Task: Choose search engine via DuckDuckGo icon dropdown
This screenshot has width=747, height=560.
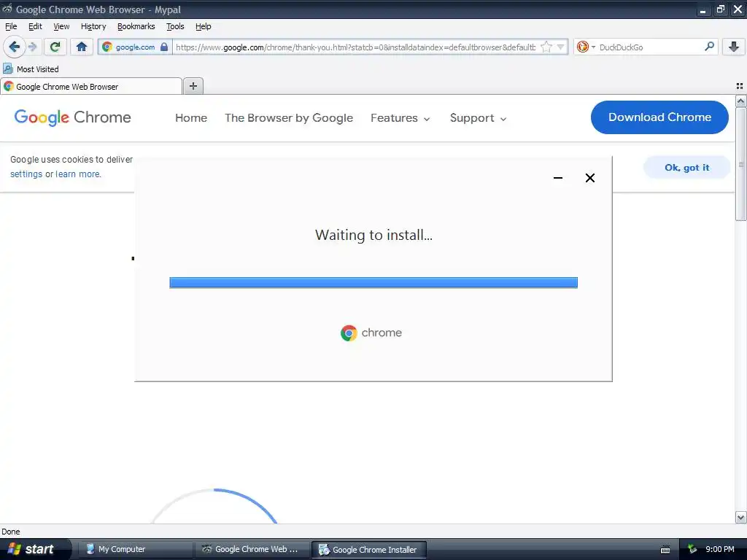Action: tap(586, 47)
